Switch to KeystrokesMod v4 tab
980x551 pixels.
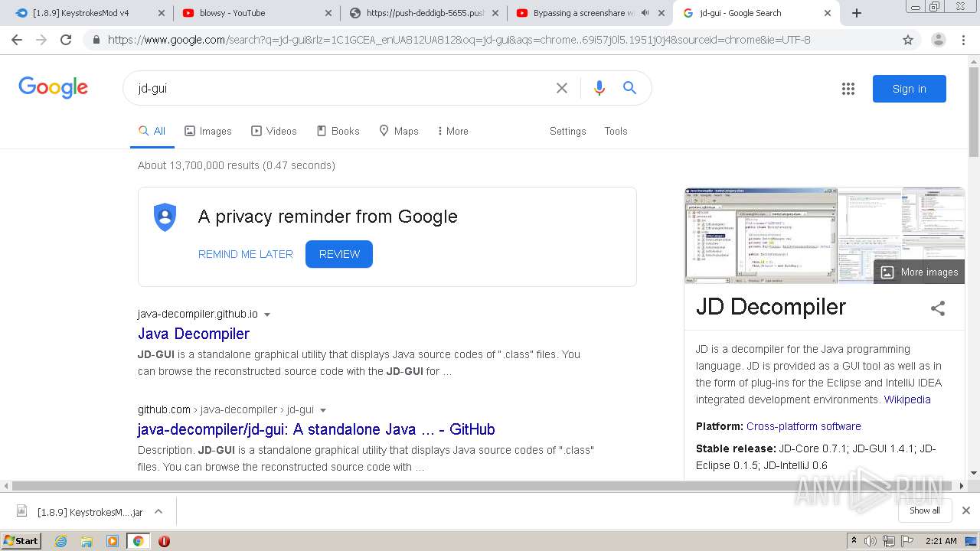pos(81,13)
